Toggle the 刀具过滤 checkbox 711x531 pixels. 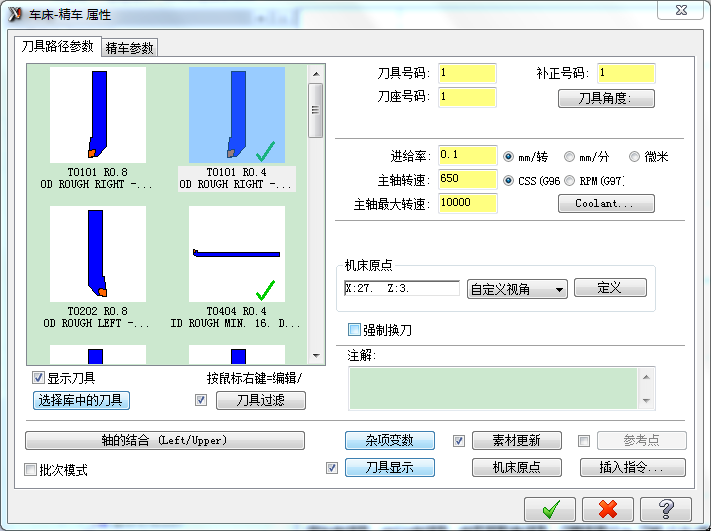click(201, 400)
